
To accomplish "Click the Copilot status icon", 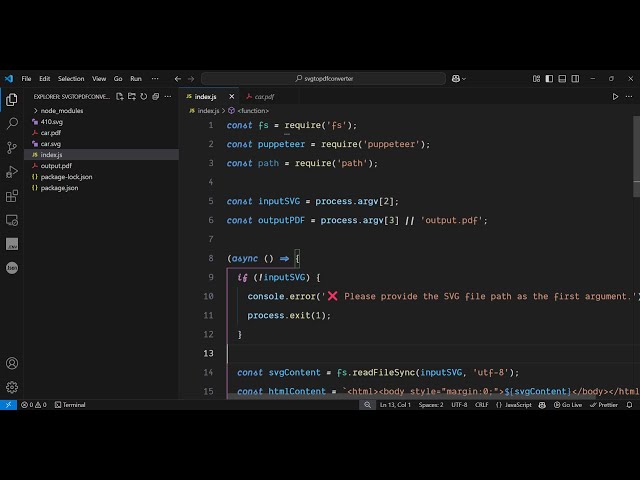I will pos(542,405).
